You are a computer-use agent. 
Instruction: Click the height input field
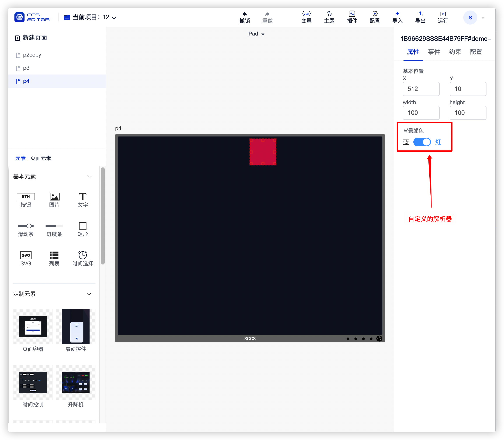point(468,113)
